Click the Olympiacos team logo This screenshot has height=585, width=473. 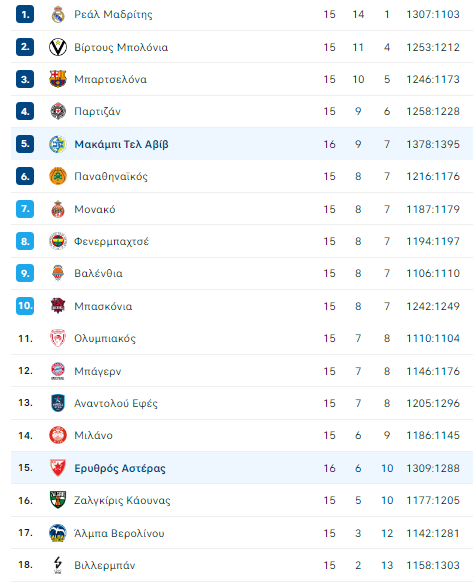click(58, 338)
